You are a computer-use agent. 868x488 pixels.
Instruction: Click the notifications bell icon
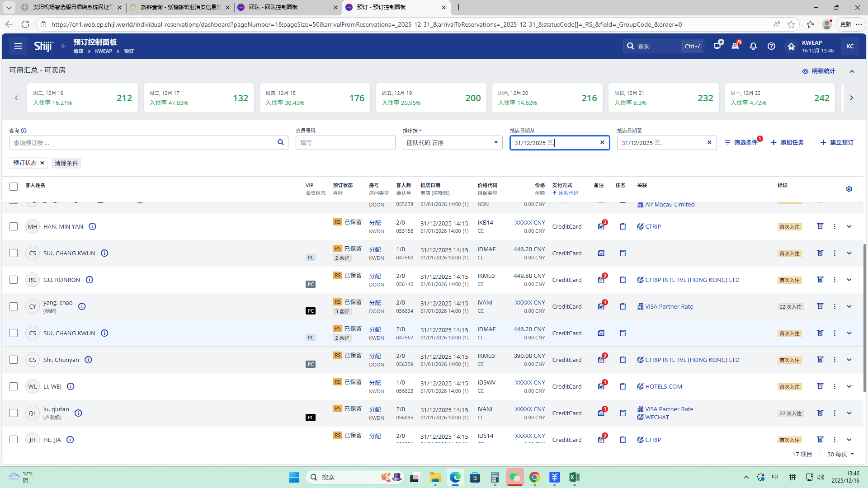753,46
